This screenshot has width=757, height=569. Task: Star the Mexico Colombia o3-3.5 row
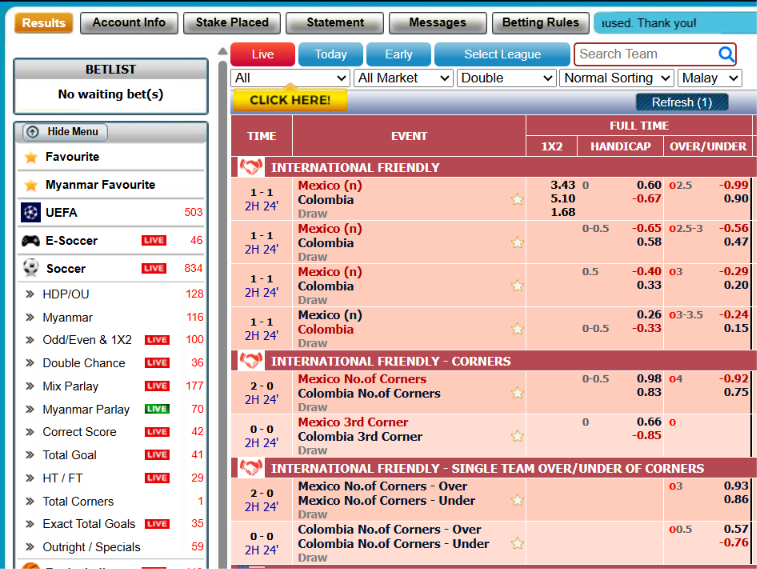pyautogui.click(x=517, y=329)
